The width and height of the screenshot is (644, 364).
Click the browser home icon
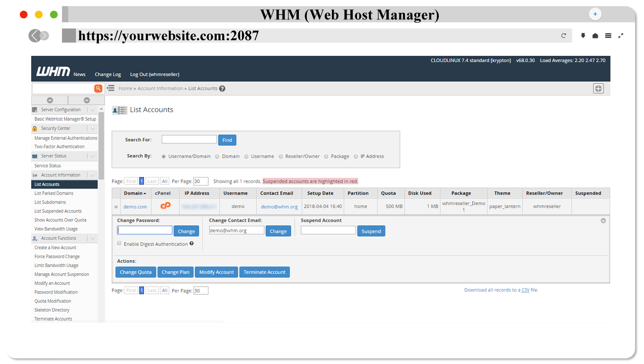click(x=595, y=36)
